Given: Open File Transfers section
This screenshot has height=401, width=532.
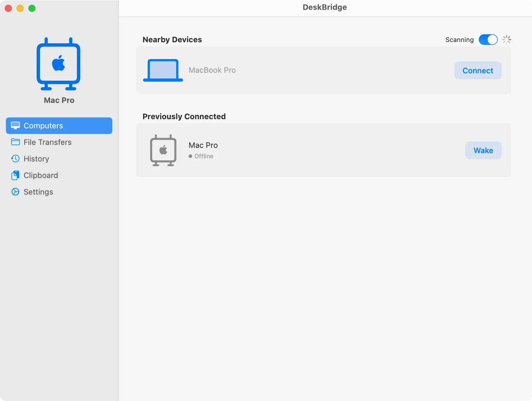Looking at the screenshot, I should (59, 142).
